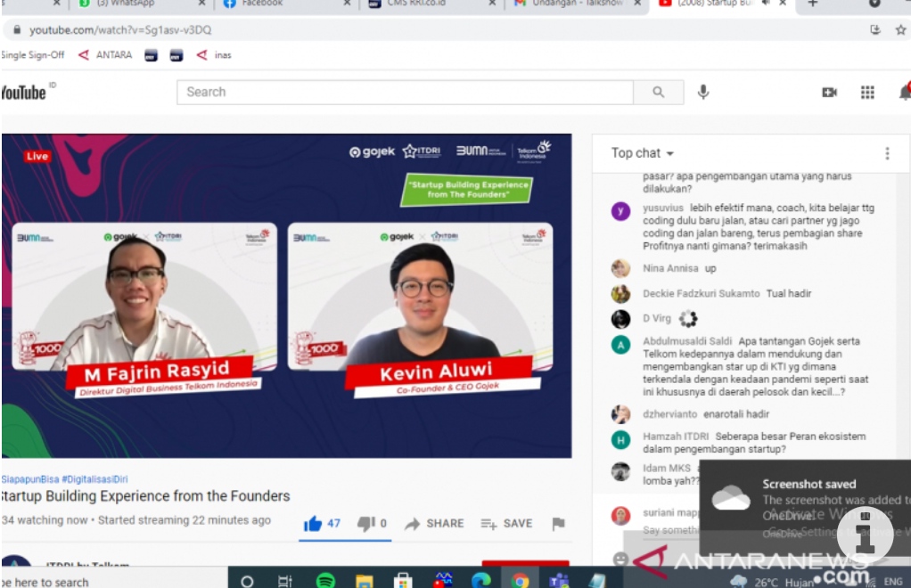Screen dimensions: 911x588
Task: Open D Virg's avatar in chat
Action: [x=620, y=319]
